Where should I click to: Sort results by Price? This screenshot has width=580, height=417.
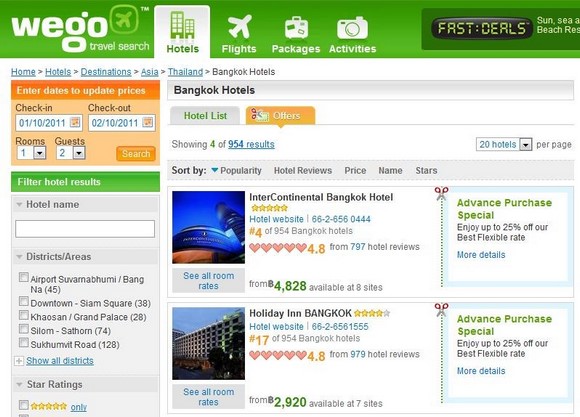pos(355,171)
